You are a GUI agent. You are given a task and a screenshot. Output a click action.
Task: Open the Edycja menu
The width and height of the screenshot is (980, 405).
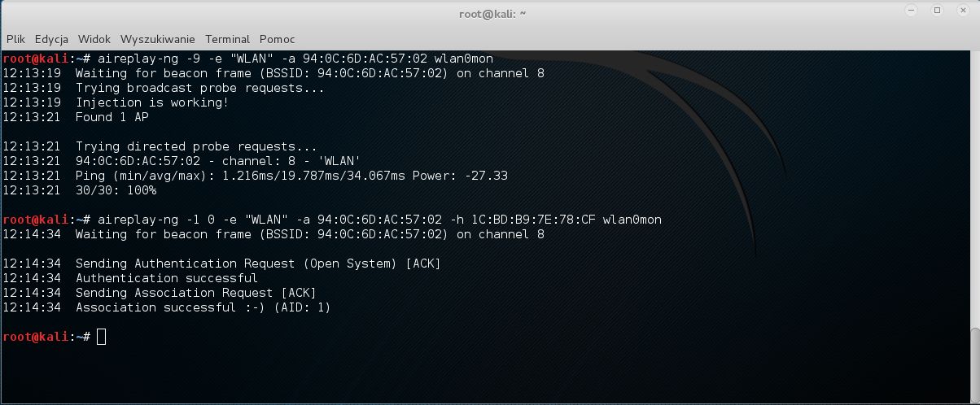[51, 39]
